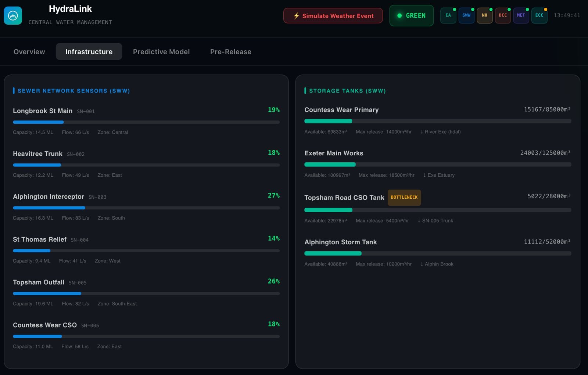Click the Countess Wear CSO sensor name
The image size is (588, 375).
tap(45, 325)
